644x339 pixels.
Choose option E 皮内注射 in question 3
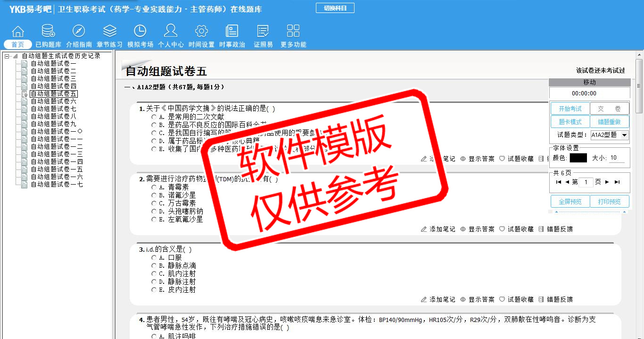click(154, 290)
